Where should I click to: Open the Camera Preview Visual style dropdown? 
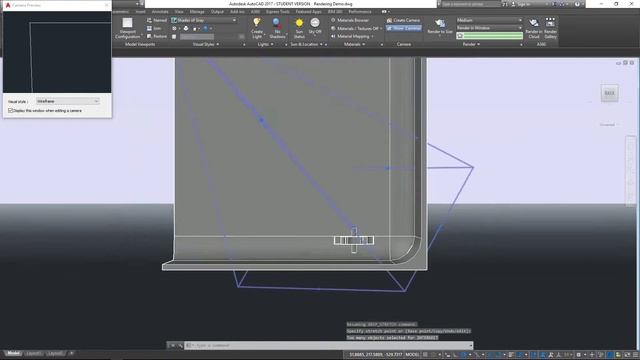[68, 101]
